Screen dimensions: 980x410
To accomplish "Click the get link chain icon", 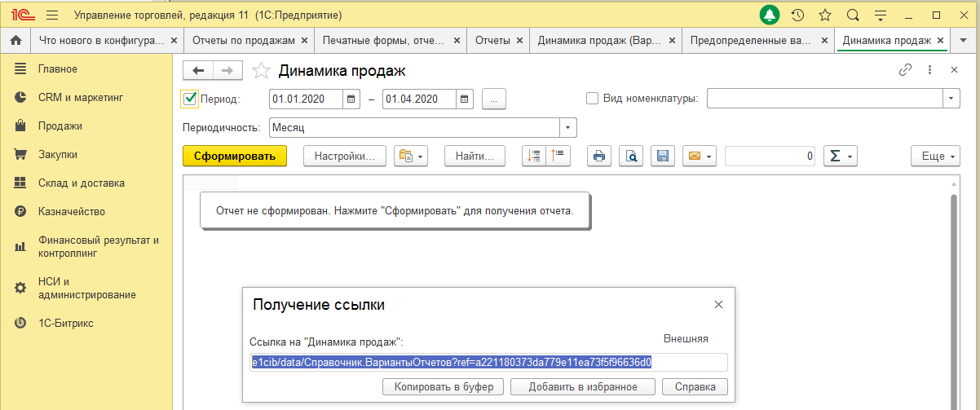I will (905, 70).
